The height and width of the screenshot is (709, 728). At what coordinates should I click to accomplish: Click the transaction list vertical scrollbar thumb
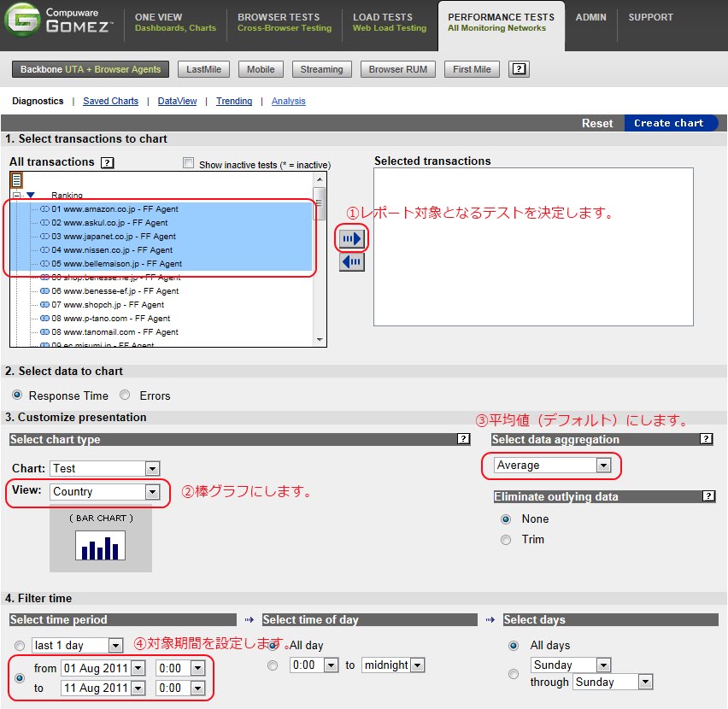319,203
